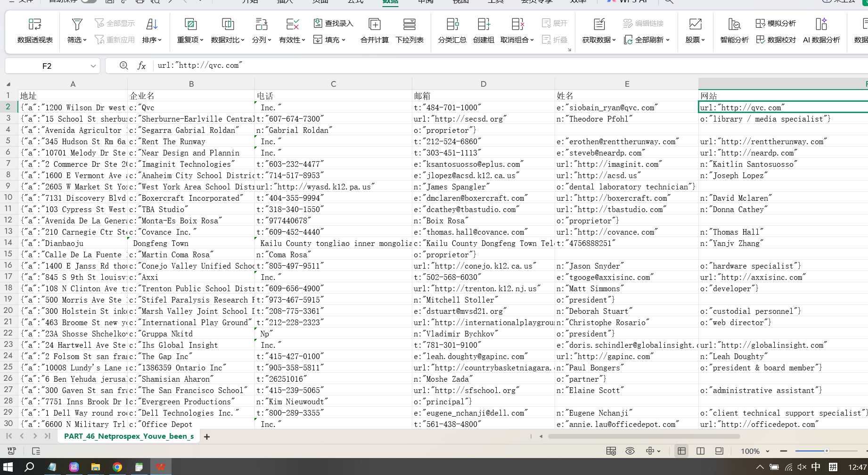Click the zoom out minus button
Viewport: 868px width, 475px height.
click(784, 451)
